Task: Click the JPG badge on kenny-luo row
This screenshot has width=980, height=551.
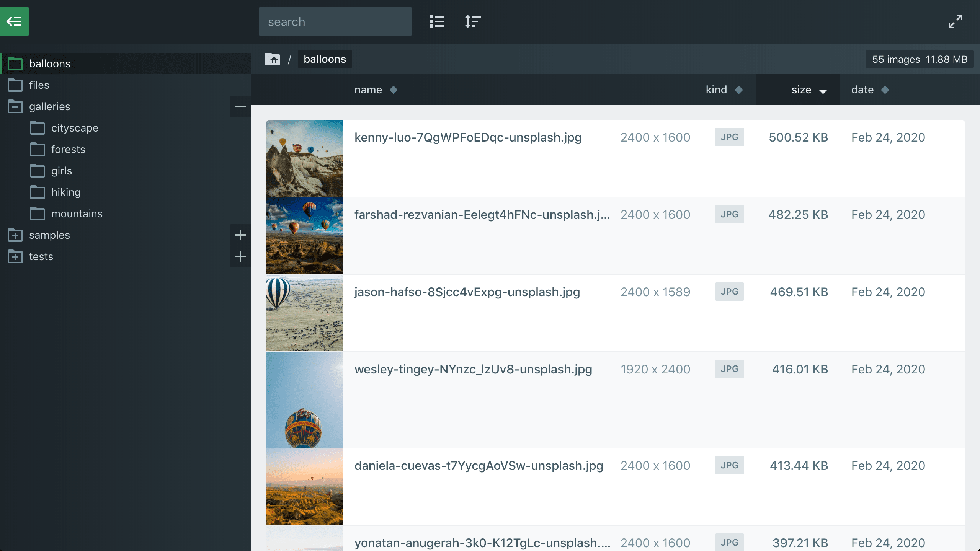Action: [729, 137]
